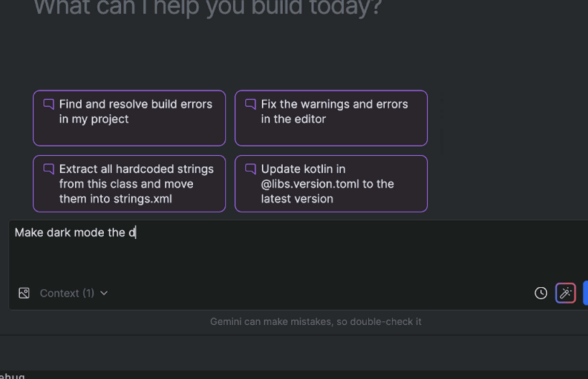Screen dimensions: 588x379
Task: Toggle the magic wand agent mode icon
Action: click(565, 293)
